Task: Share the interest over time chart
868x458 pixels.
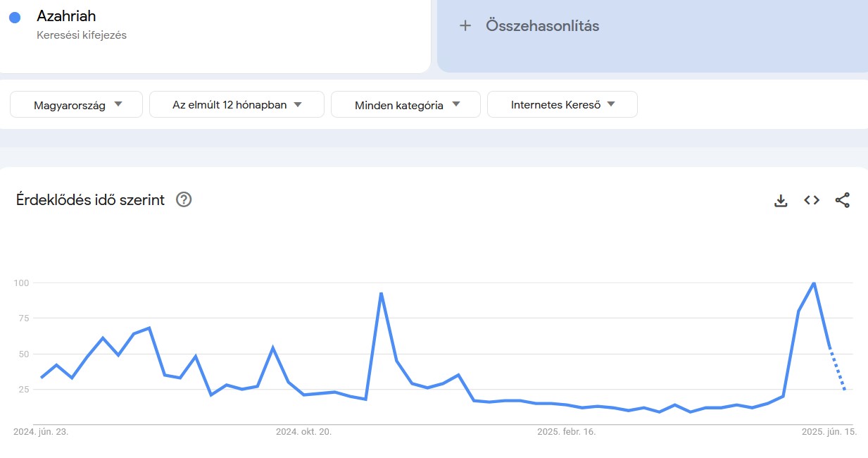Action: [x=843, y=200]
